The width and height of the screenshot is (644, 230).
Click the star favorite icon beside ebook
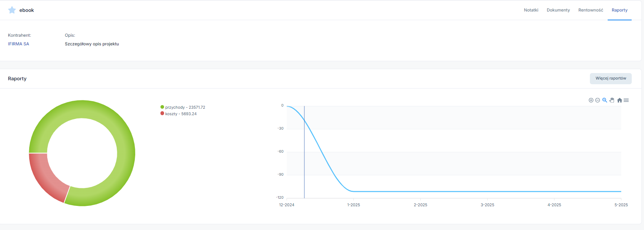point(12,10)
